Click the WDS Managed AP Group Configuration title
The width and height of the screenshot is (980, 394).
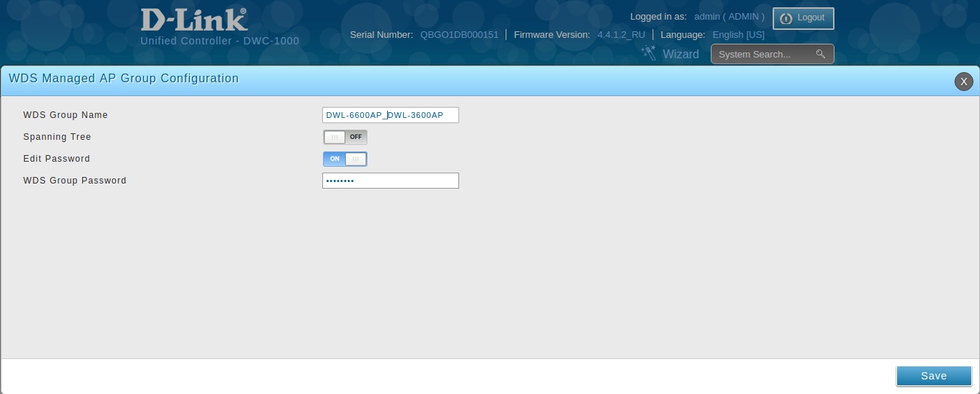(124, 79)
